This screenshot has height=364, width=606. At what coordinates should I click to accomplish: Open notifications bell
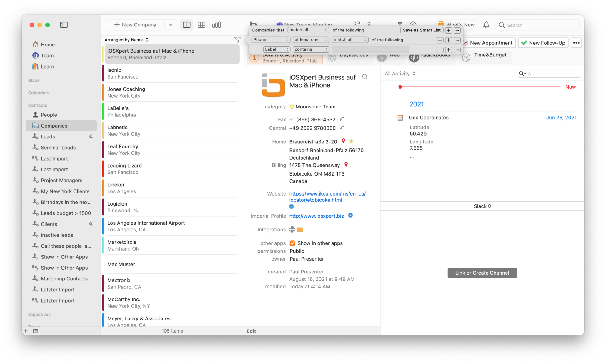click(486, 25)
